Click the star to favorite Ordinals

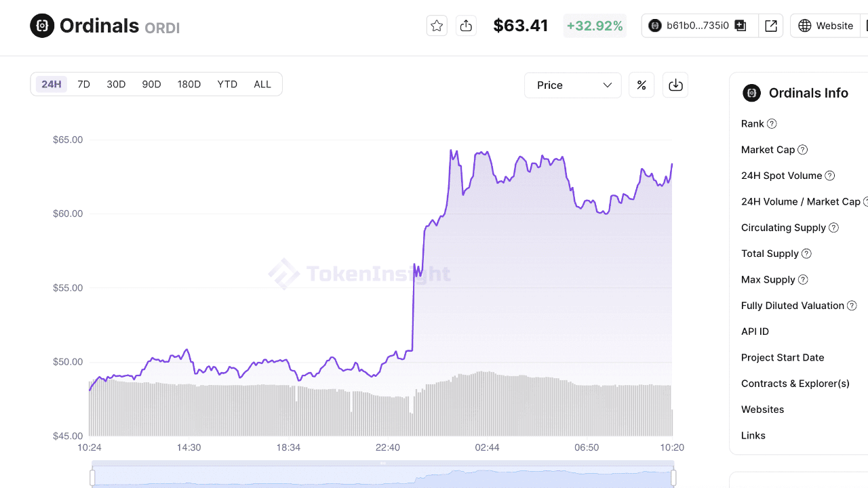point(436,25)
